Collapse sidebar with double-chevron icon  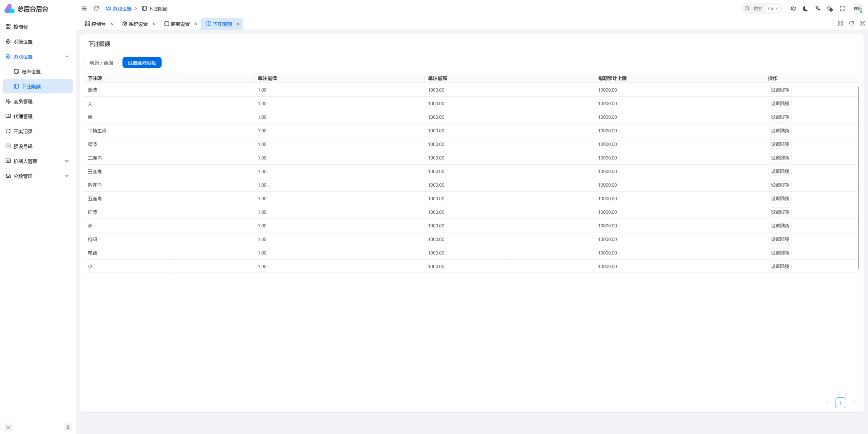click(x=8, y=427)
